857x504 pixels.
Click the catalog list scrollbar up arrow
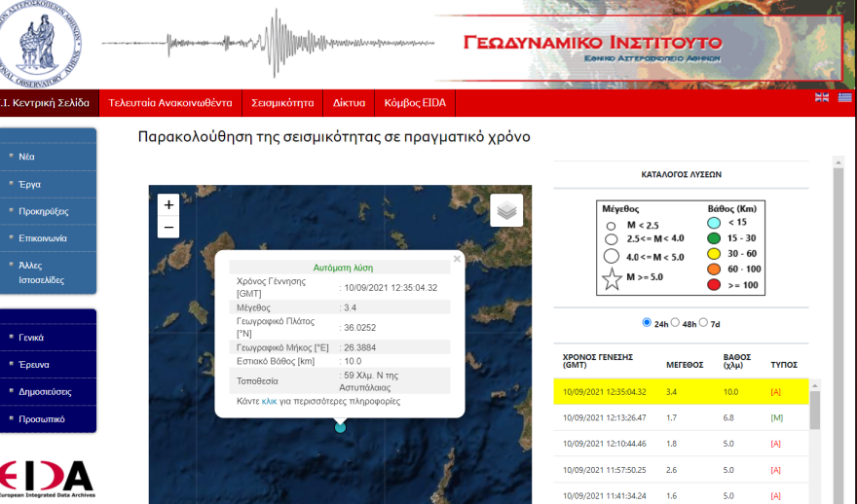tap(814, 385)
